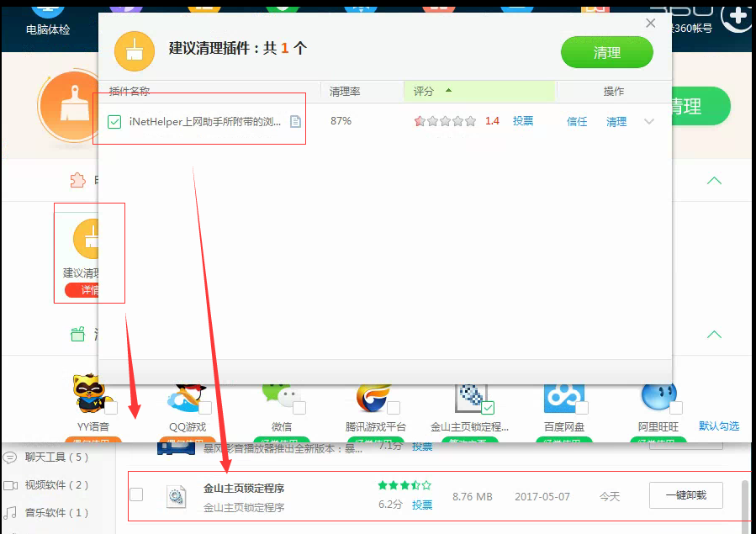Tick the 阿里旺旺 checkbox
This screenshot has height=534, width=756.
676,408
